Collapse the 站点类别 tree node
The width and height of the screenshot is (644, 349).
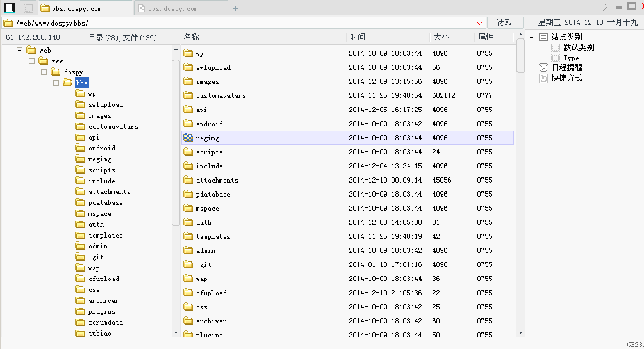coord(531,37)
